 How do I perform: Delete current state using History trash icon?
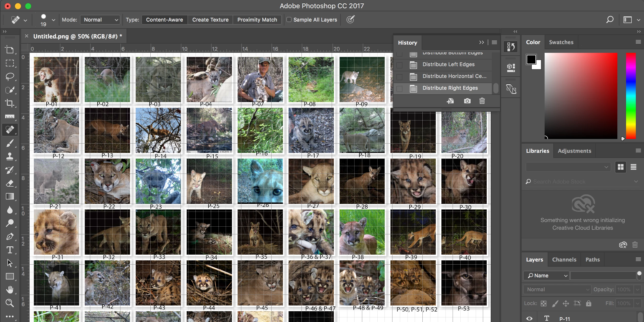click(x=482, y=101)
